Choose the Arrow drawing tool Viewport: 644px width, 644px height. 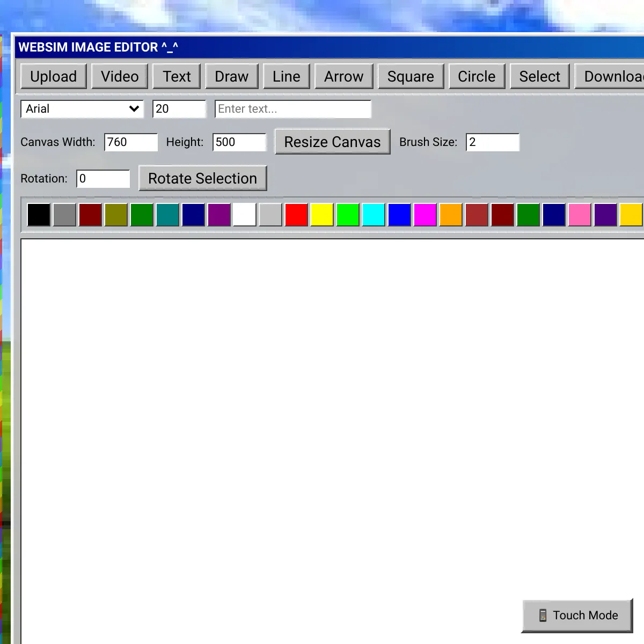tap(343, 76)
